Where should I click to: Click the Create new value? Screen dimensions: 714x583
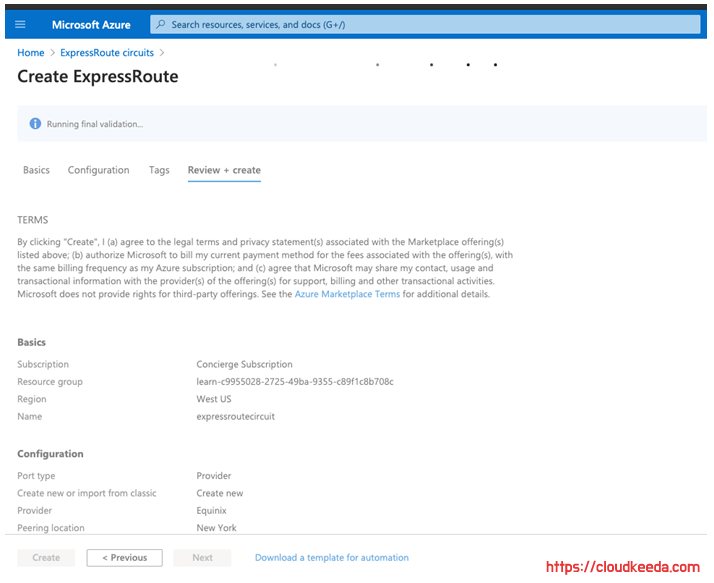point(219,493)
